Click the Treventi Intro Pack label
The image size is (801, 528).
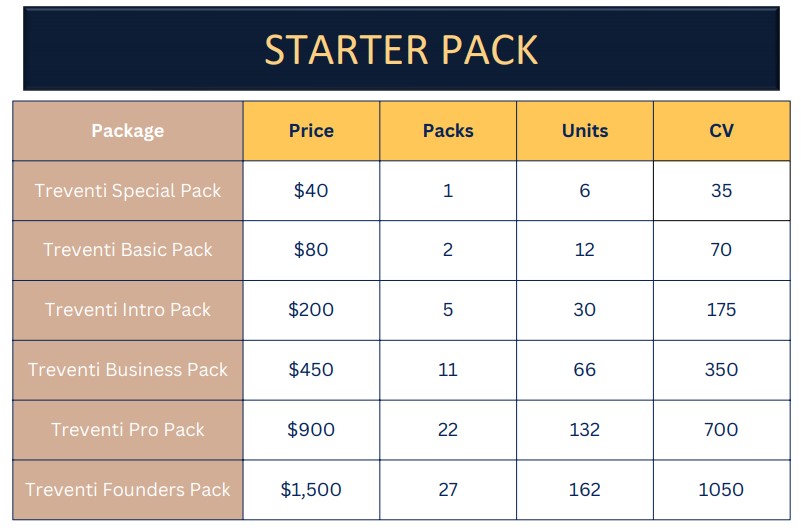[x=127, y=310]
